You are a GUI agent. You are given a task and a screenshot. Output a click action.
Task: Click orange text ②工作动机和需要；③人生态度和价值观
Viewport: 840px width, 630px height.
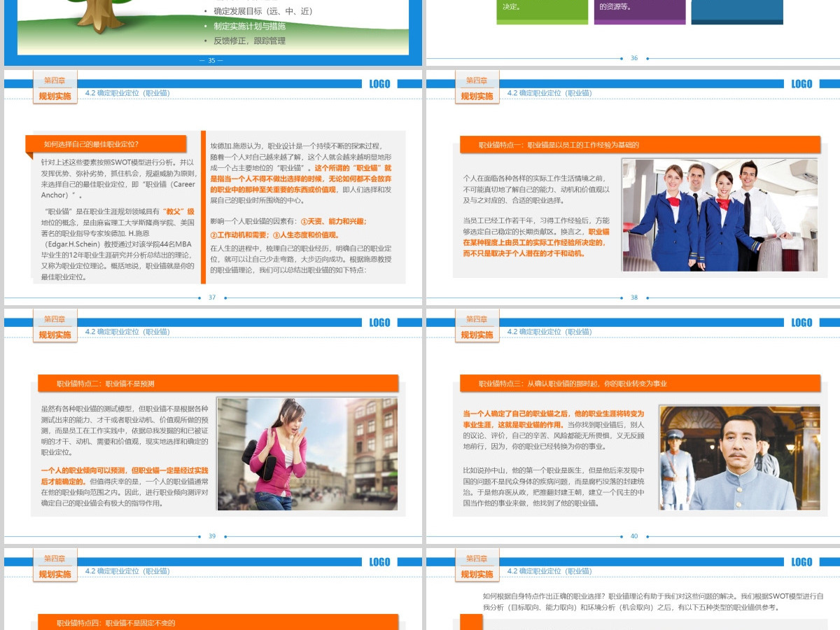(x=274, y=235)
